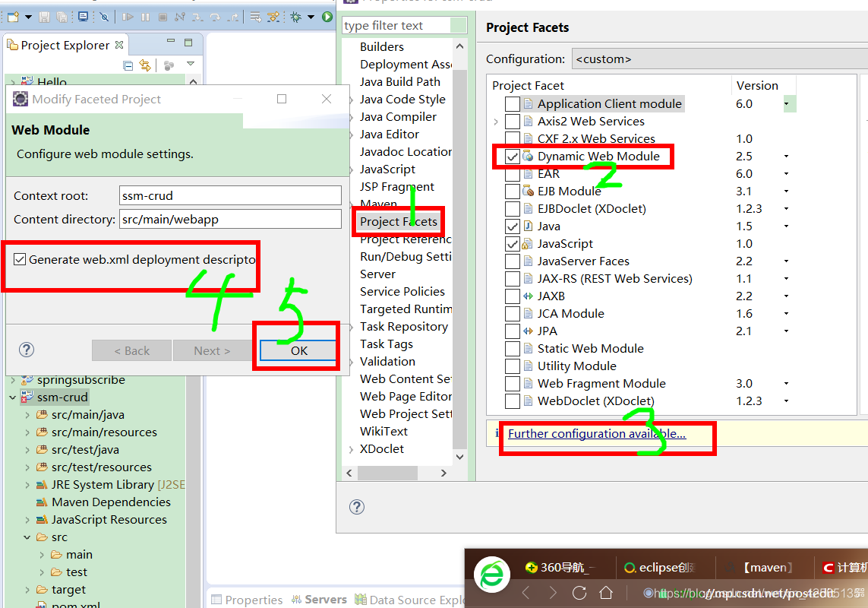
Task: Click OK in the Web Module dialog
Action: click(x=298, y=350)
